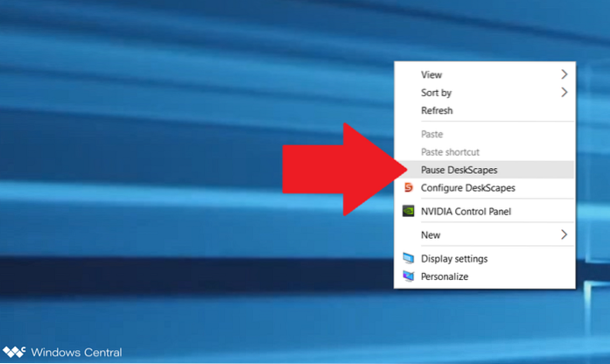The image size is (610, 364).
Task: Refresh the desktop from the context menu
Action: coord(437,110)
